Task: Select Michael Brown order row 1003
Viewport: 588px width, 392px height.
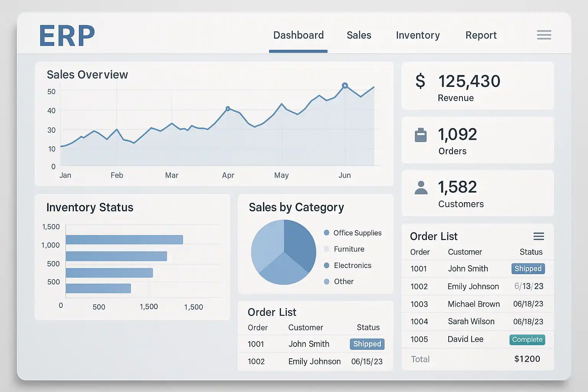Action: [474, 304]
